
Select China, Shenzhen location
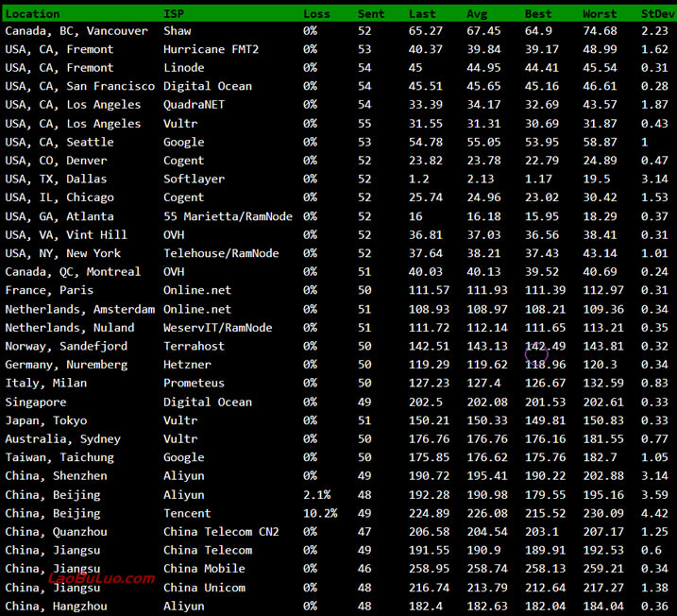56,476
